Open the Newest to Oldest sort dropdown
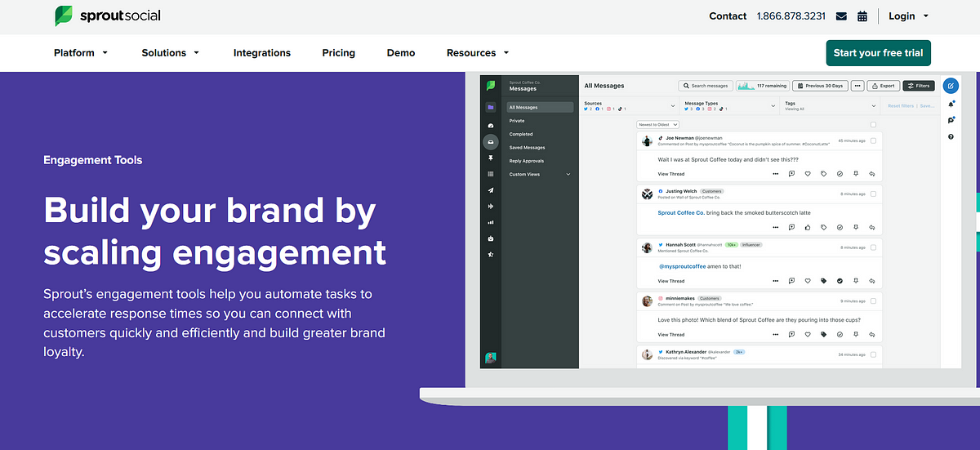 [x=657, y=124]
